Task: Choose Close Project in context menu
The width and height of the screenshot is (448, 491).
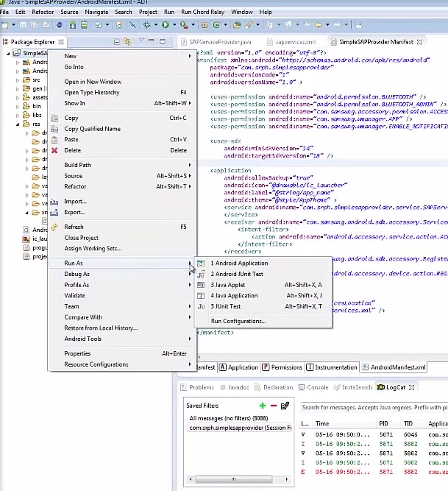Action: pyautogui.click(x=122, y=238)
